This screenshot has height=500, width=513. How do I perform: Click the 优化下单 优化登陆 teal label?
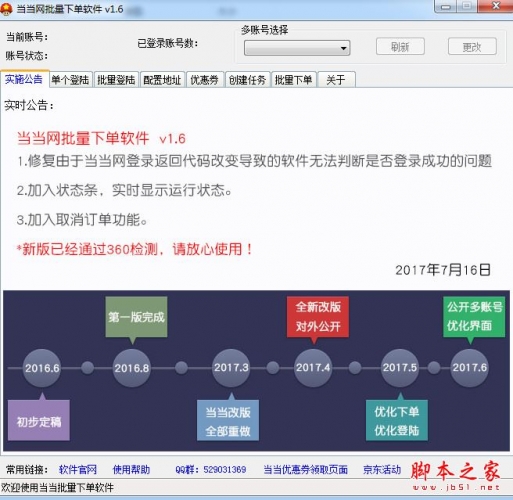(397, 420)
